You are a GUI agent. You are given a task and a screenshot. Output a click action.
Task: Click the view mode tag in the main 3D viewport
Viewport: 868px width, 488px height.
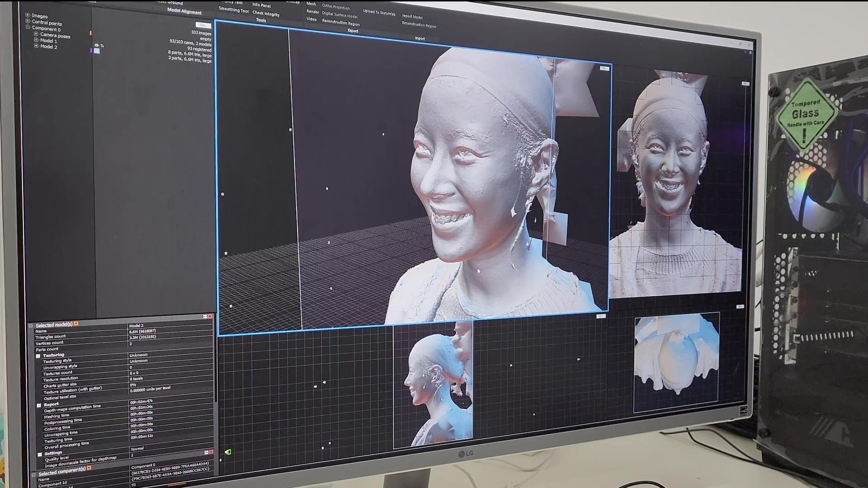pos(604,68)
